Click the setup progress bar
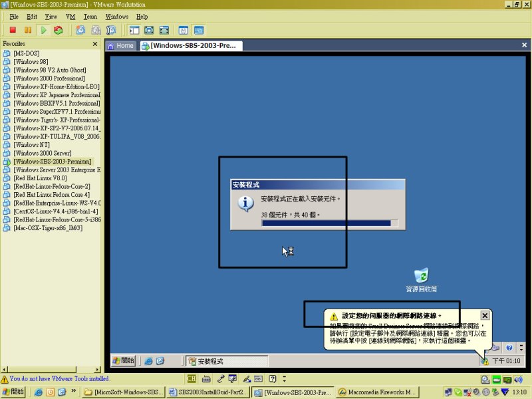 (330, 223)
